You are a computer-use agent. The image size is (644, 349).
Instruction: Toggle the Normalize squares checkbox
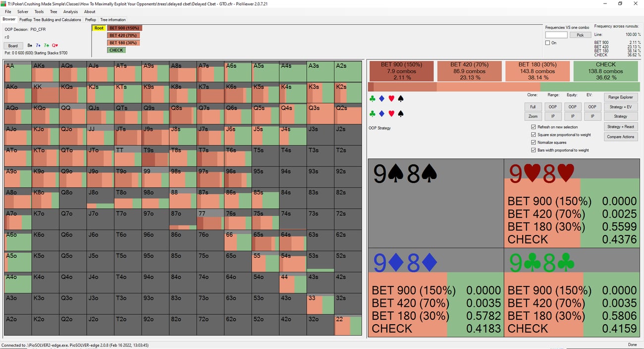coord(534,142)
